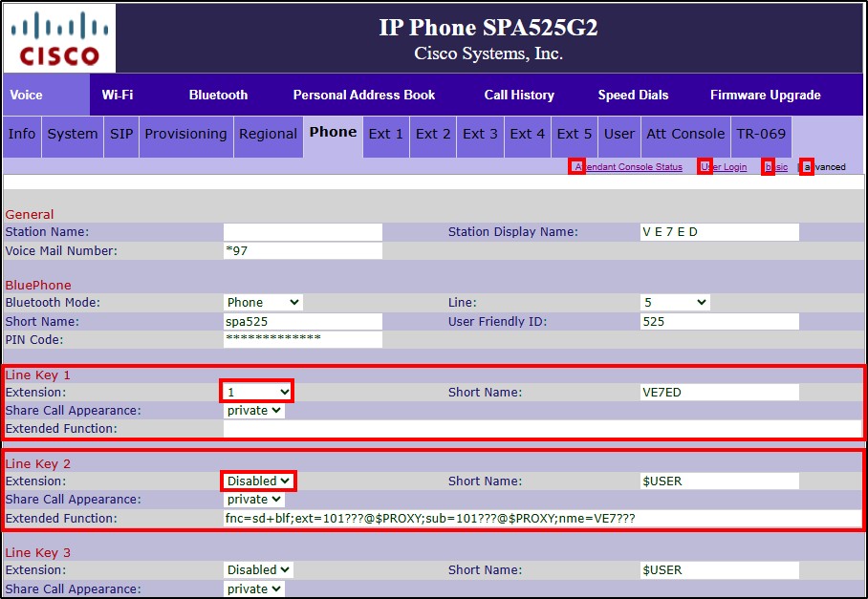Click the Voice Mail Number field

pos(303,250)
